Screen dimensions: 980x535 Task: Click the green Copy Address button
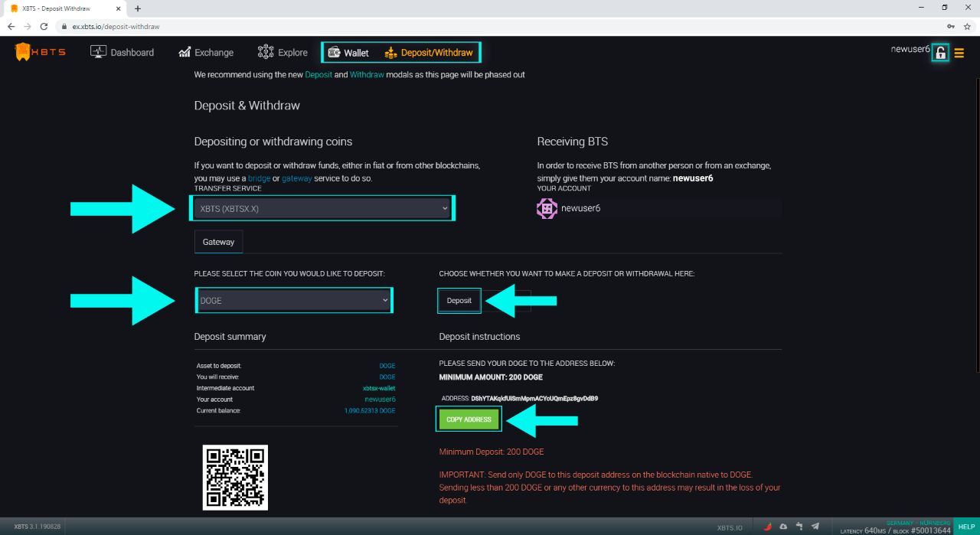469,419
